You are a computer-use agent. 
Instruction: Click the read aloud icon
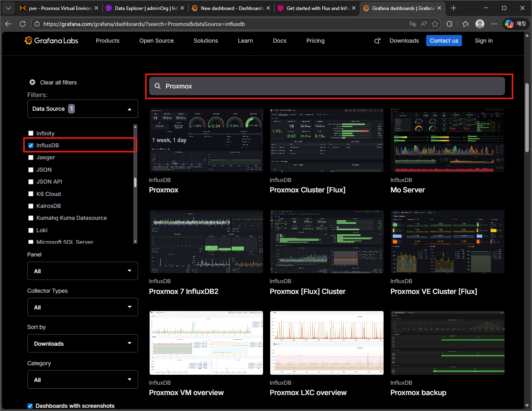[424, 24]
